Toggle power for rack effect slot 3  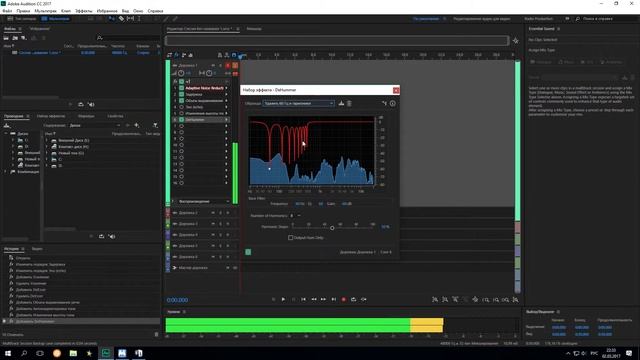pos(182,100)
